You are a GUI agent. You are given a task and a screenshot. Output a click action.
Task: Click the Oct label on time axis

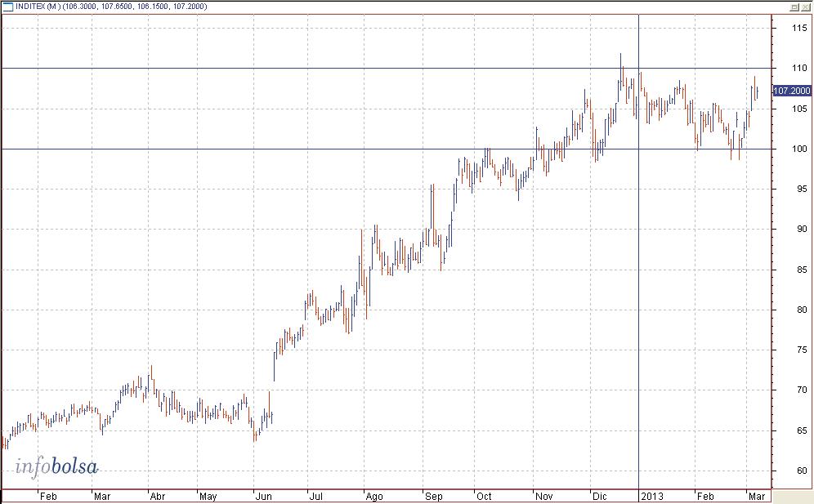(x=484, y=496)
